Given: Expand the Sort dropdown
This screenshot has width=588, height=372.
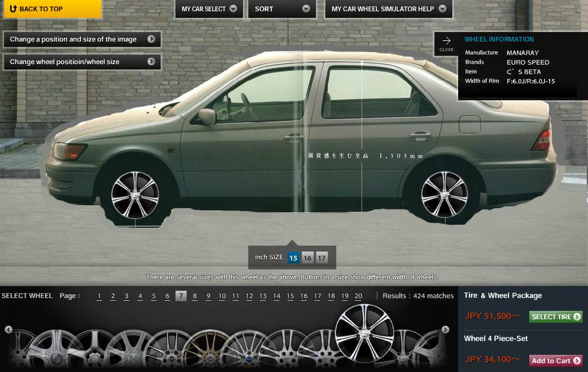Looking at the screenshot, I should tap(282, 9).
